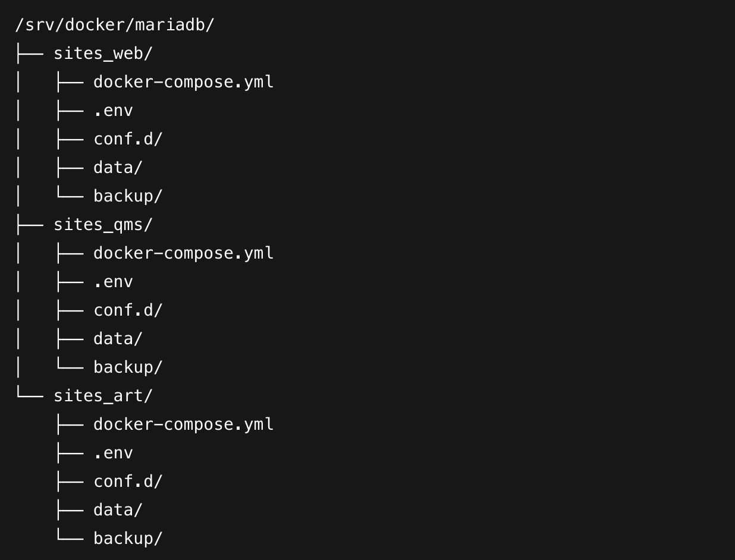Open the .env file in sites_art

pos(113,453)
